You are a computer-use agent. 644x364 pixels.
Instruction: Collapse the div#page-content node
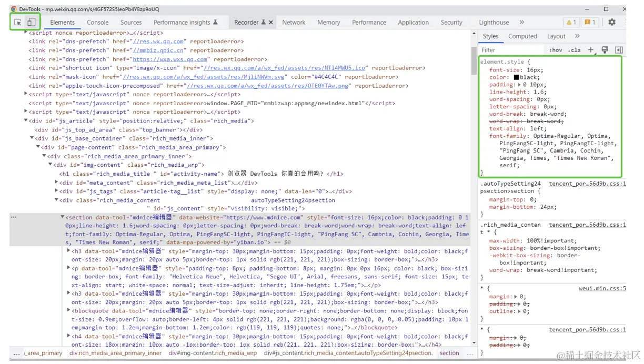point(38,147)
